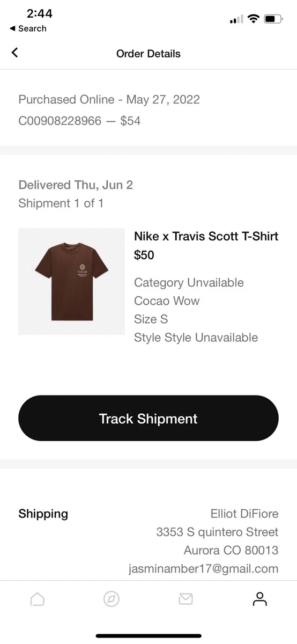This screenshot has width=297, height=644.
Task: Open the brown T-shirt product thumbnail
Action: click(71, 282)
